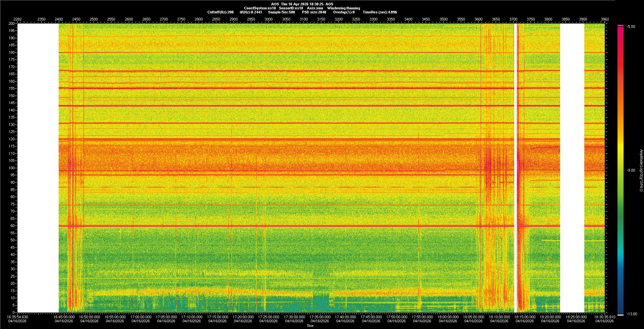Click the 3700 tick on top axis
This screenshot has height=329, width=644.
click(x=513, y=19)
